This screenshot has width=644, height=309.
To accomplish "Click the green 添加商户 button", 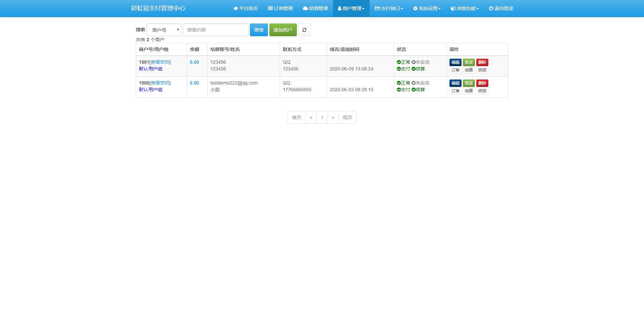I will click(x=283, y=30).
